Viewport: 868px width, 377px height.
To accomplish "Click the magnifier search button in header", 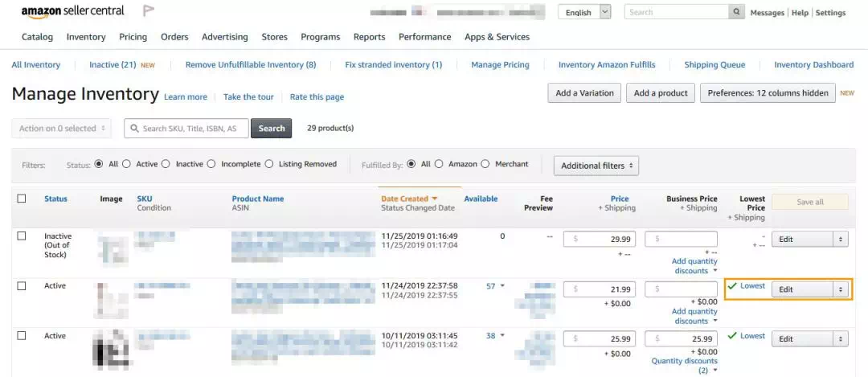I will point(736,11).
